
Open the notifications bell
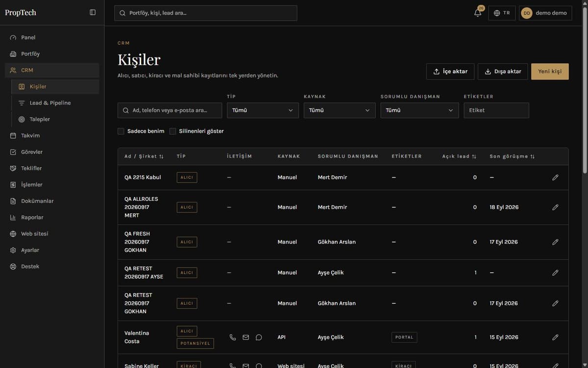tap(478, 13)
